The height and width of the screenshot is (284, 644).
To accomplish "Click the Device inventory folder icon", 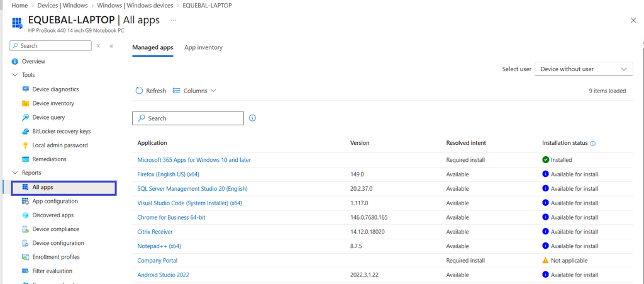I will point(25,103).
